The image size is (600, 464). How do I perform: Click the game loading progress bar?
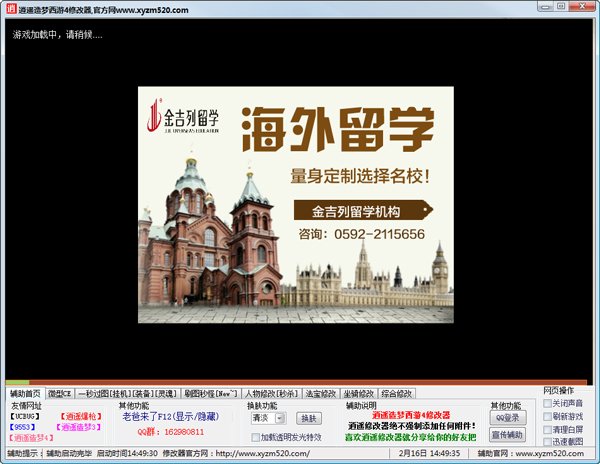pyautogui.click(x=296, y=382)
